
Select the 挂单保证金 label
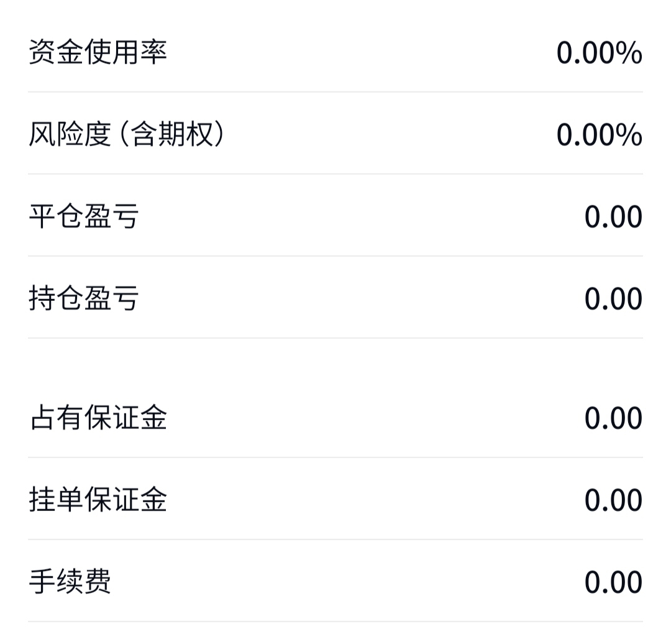click(x=98, y=500)
